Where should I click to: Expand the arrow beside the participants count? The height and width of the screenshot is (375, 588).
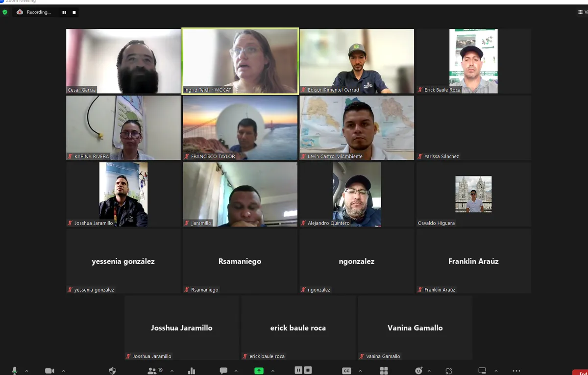click(x=172, y=371)
